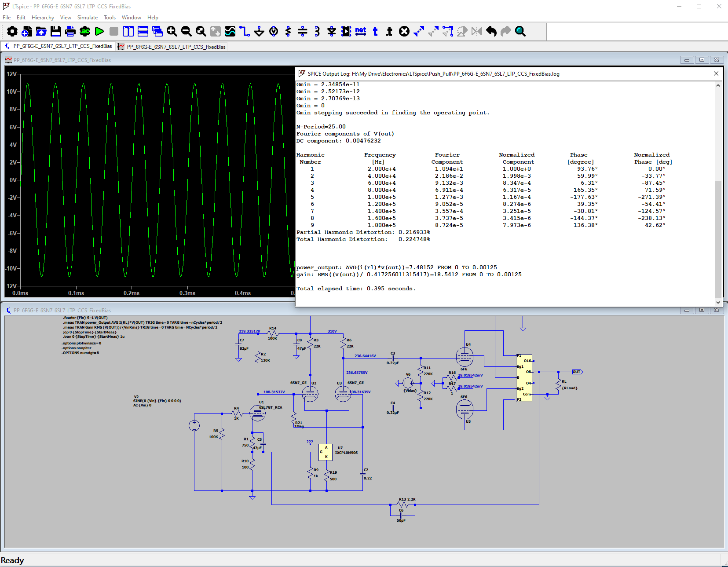The width and height of the screenshot is (728, 567).
Task: Open the File menu
Action: tap(7, 18)
